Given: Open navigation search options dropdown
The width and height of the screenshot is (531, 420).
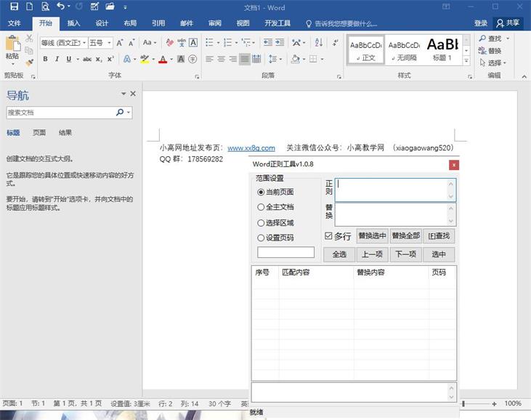Looking at the screenshot, I should tap(129, 113).
